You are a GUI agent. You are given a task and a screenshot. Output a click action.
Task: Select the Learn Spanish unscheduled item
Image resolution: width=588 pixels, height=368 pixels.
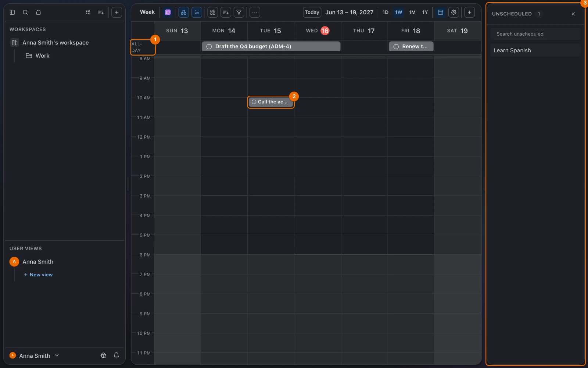tap(535, 50)
